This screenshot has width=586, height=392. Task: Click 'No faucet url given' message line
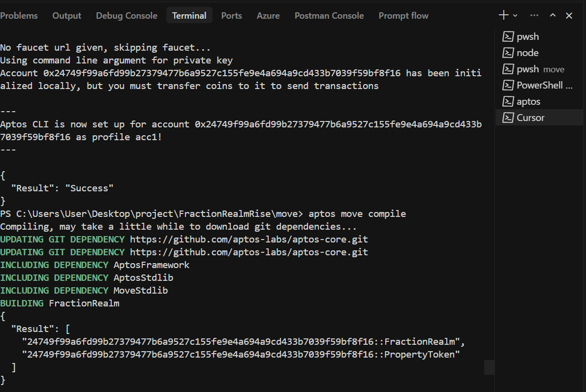pos(105,47)
